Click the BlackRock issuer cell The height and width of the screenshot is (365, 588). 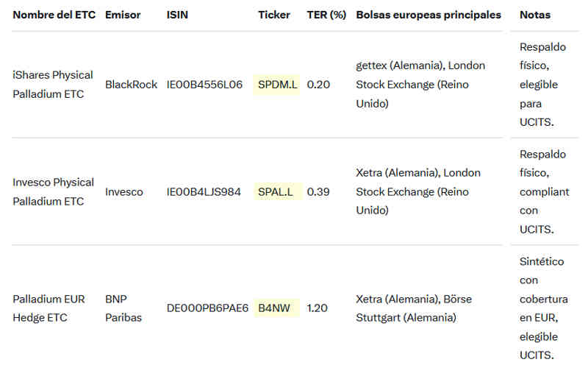click(x=131, y=85)
